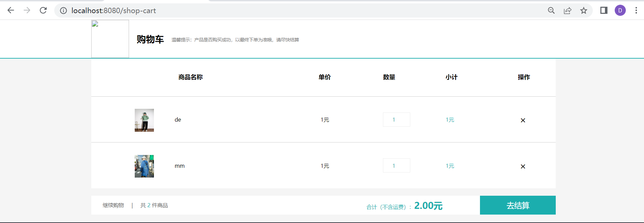Open the product thumbnail for de
The width and height of the screenshot is (644, 223).
(x=144, y=120)
